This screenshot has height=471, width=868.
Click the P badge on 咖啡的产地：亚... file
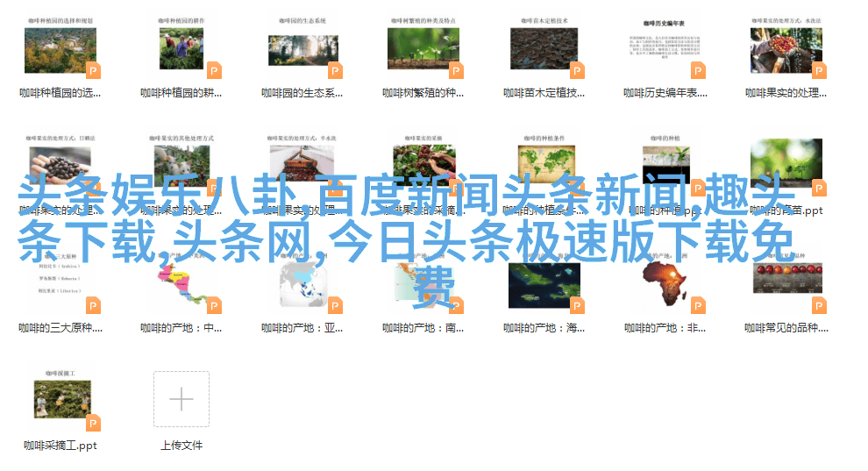336,305
